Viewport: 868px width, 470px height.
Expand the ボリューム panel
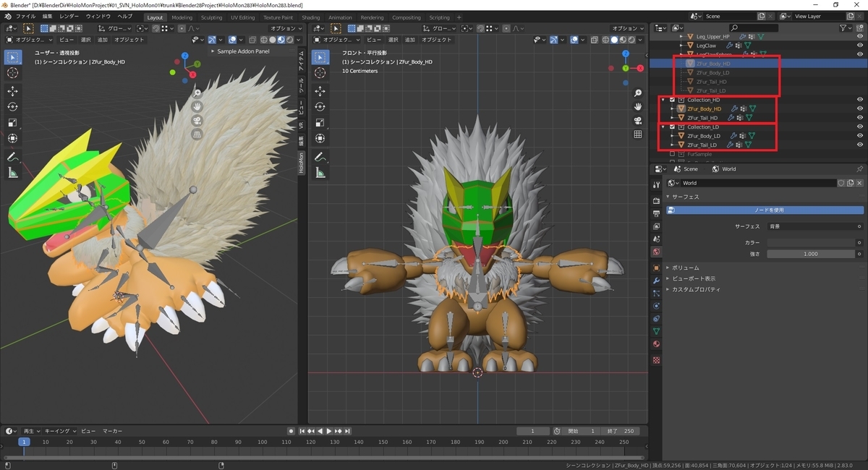coord(668,268)
